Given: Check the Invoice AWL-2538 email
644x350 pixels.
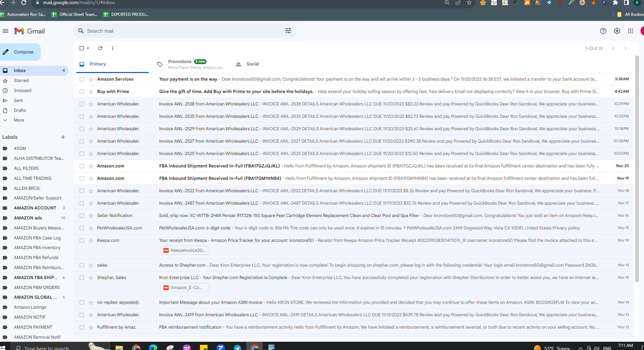Looking at the screenshot, I should point(82,104).
